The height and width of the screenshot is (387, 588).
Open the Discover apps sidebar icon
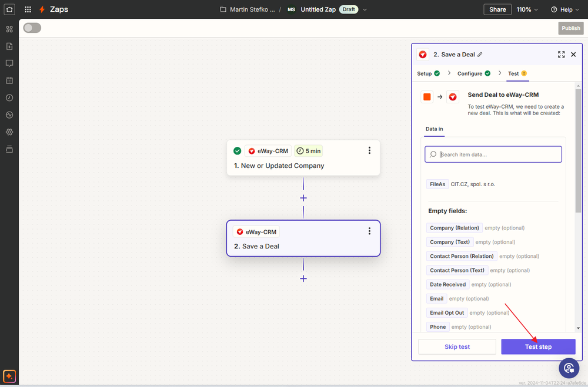coord(9,29)
